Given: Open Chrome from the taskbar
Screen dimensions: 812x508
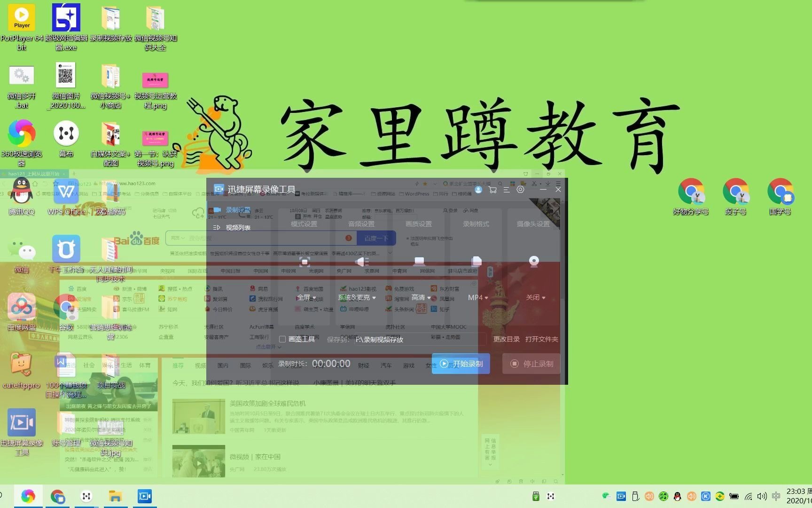Looking at the screenshot, I should point(57,496).
